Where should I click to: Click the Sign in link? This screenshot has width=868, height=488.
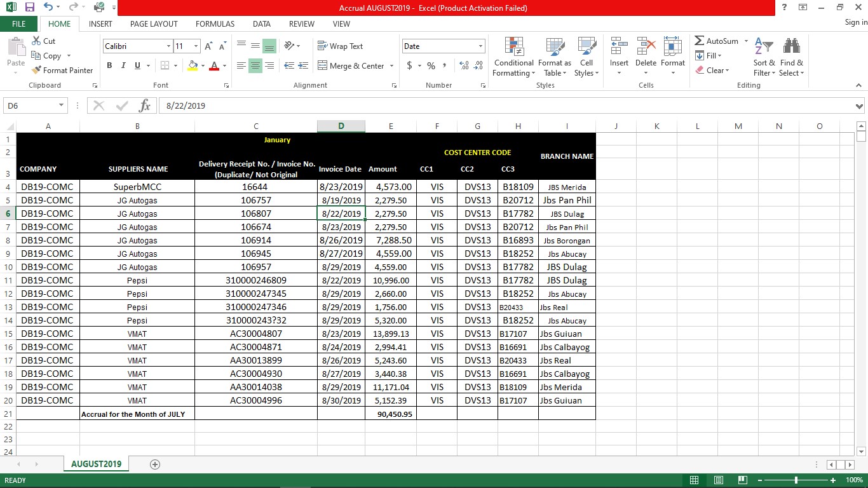point(856,22)
